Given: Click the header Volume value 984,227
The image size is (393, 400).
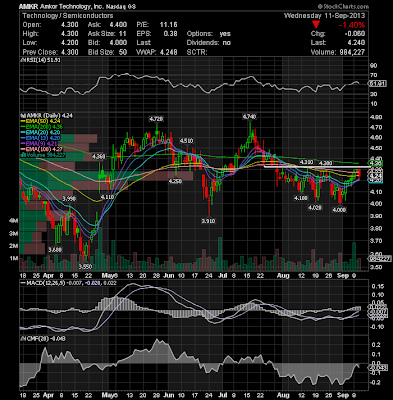Looking at the screenshot, I should point(352,52).
